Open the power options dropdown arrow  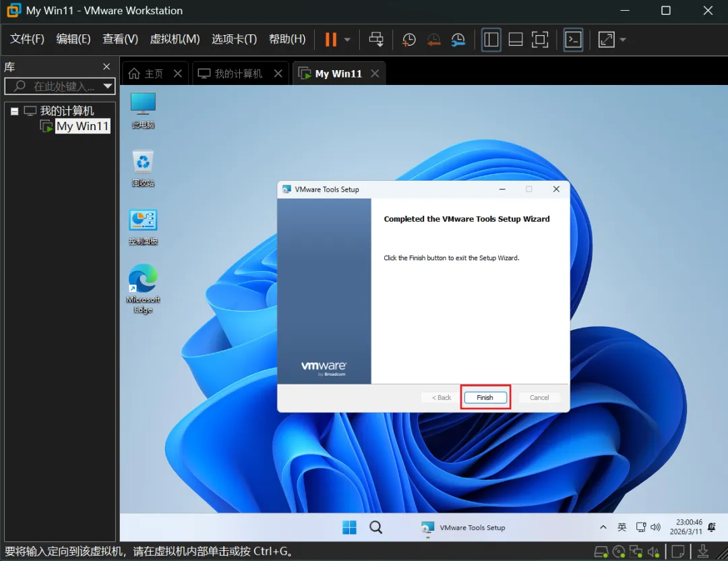(x=347, y=40)
